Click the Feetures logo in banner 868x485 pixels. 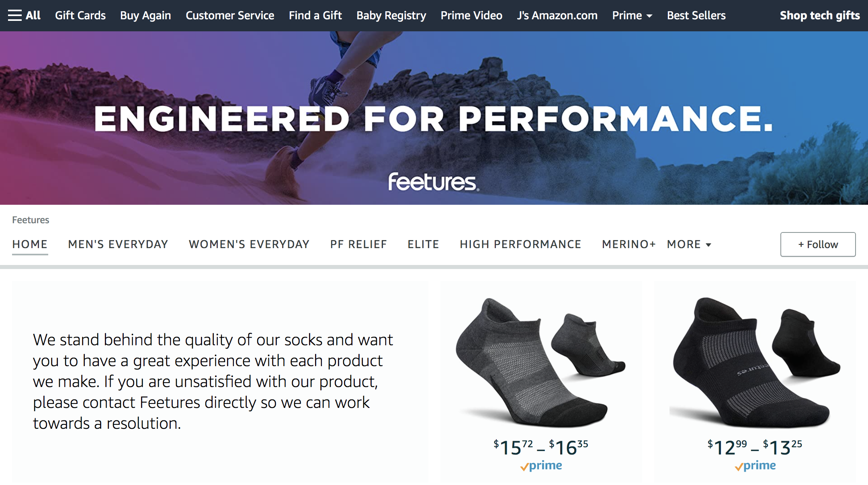click(x=434, y=182)
